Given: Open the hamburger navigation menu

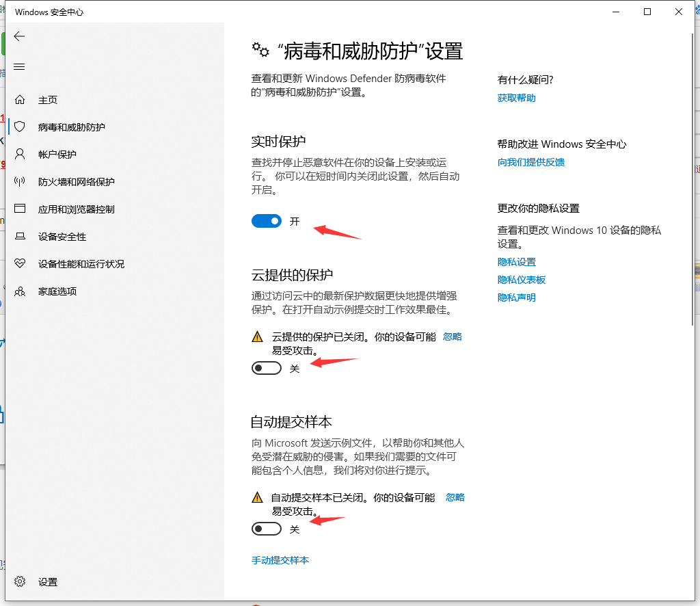Looking at the screenshot, I should click(x=19, y=67).
